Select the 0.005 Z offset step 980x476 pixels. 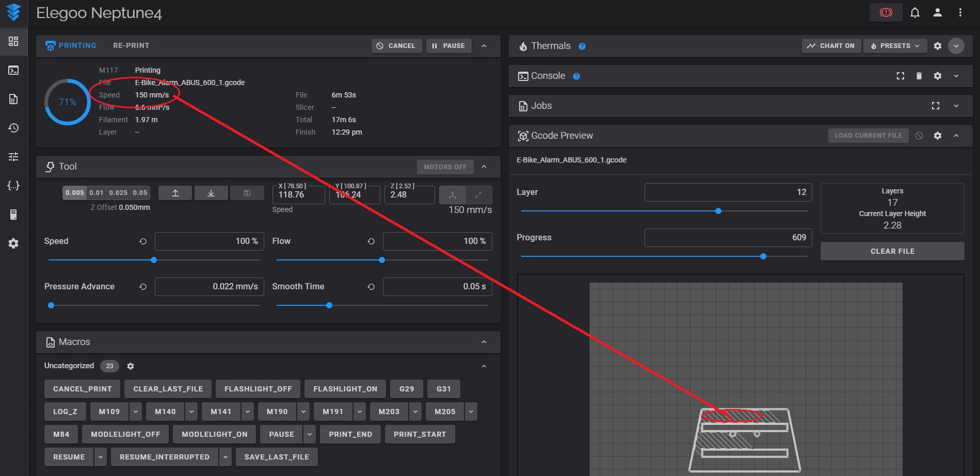75,193
